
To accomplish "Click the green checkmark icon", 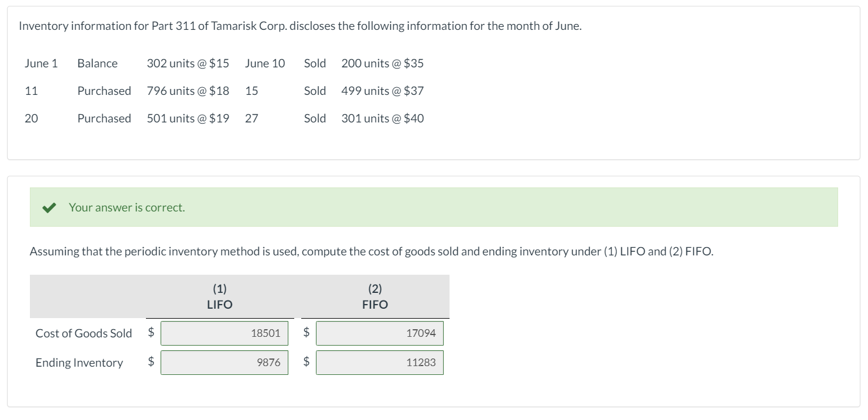I will click(x=49, y=207).
